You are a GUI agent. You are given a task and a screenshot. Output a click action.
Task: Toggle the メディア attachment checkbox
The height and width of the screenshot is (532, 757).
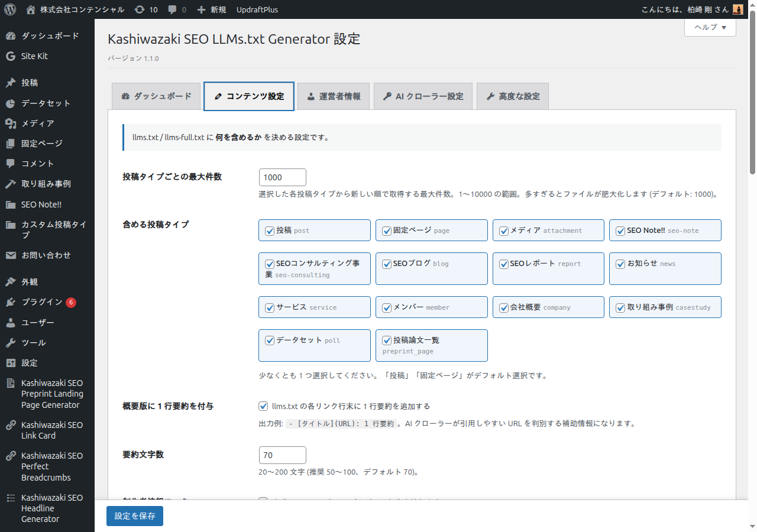[504, 231]
